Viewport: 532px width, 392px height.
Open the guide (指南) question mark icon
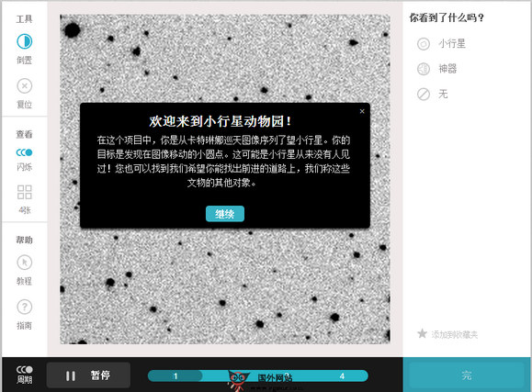(25, 307)
